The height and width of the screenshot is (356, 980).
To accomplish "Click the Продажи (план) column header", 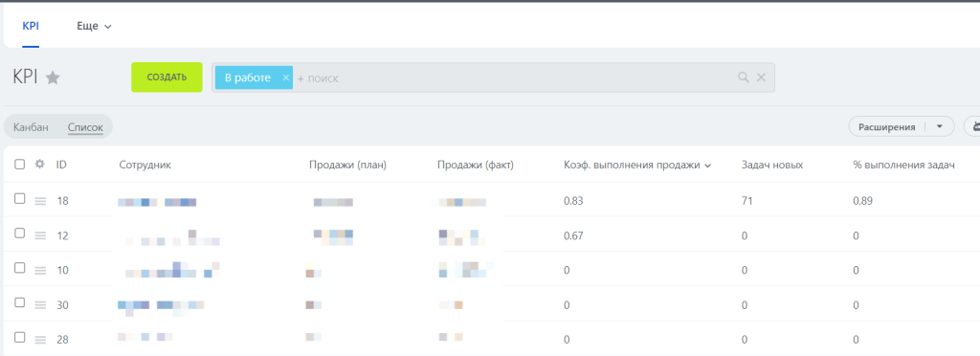I will 347,165.
